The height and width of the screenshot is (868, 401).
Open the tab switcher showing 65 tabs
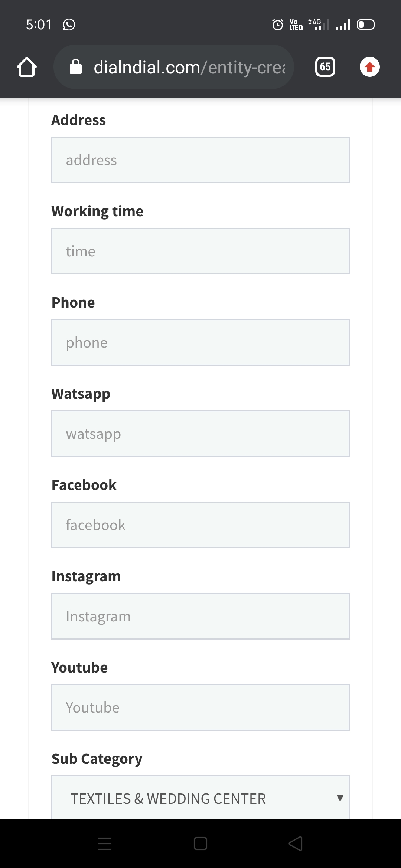[x=325, y=67]
